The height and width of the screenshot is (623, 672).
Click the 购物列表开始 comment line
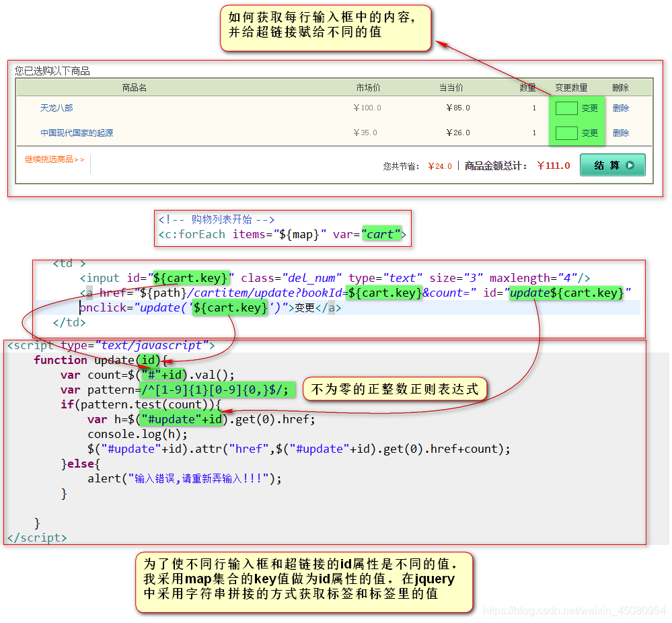coord(217,220)
